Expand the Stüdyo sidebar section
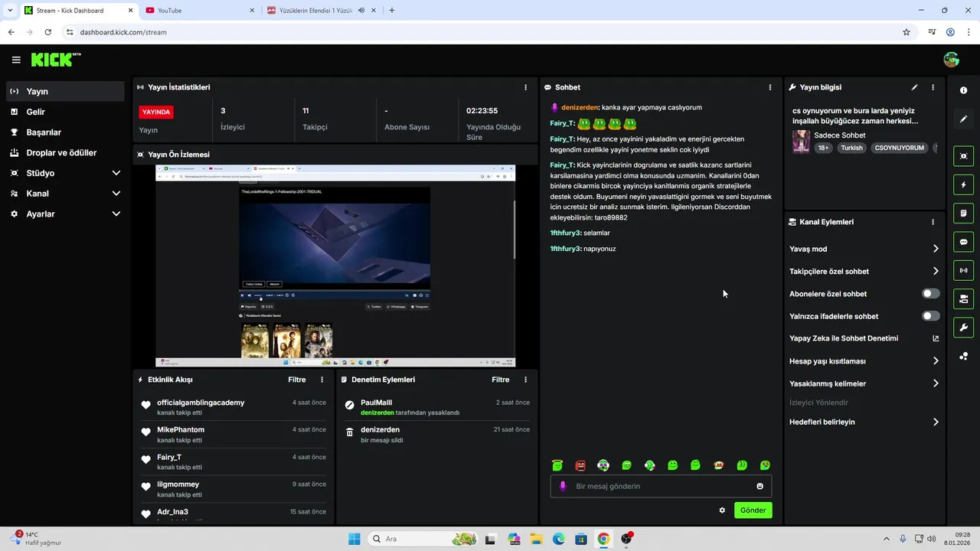The height and width of the screenshot is (551, 980). pos(116,173)
